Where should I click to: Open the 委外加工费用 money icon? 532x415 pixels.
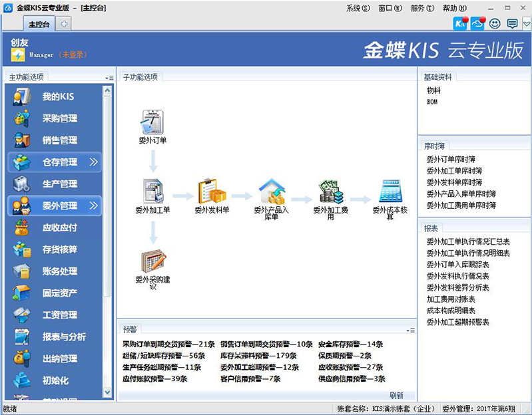(x=330, y=192)
